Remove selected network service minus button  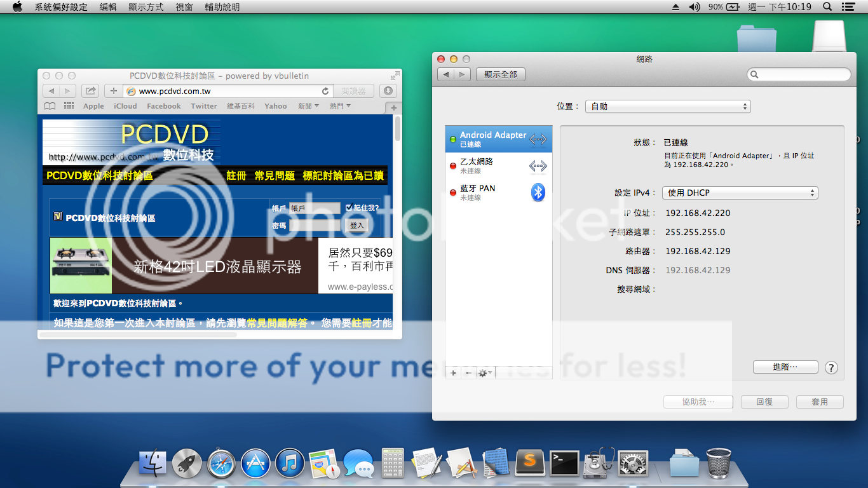[x=468, y=373]
